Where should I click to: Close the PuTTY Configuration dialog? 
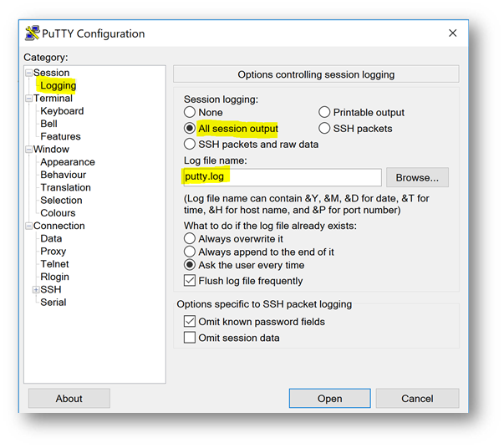click(452, 33)
